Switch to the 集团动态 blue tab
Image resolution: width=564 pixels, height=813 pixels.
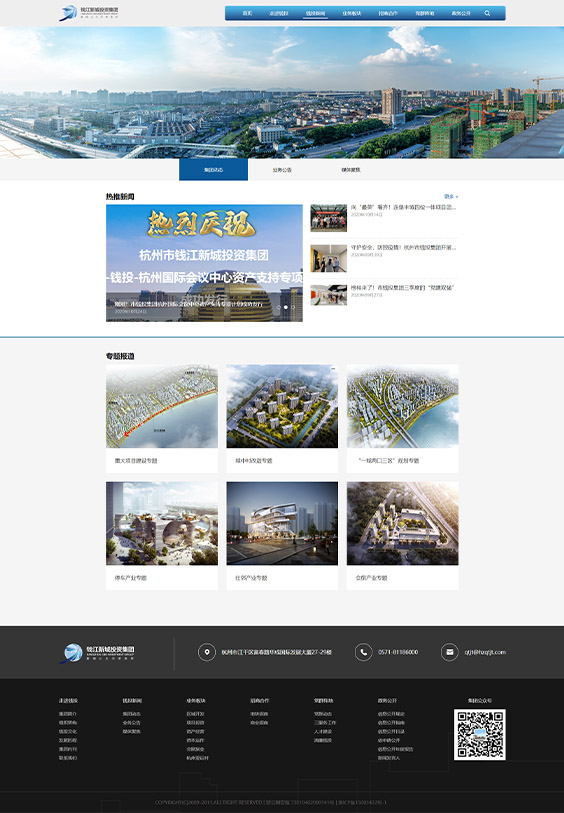coord(214,170)
